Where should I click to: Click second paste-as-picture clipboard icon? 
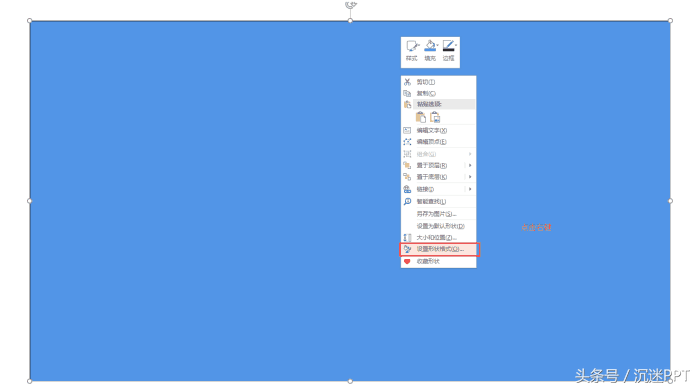click(x=435, y=117)
